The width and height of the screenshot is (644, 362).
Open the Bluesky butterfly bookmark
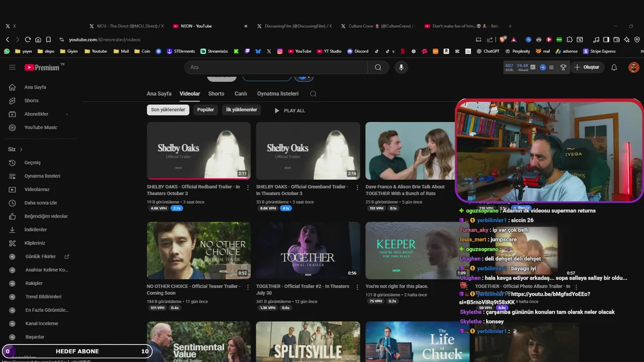click(x=258, y=51)
